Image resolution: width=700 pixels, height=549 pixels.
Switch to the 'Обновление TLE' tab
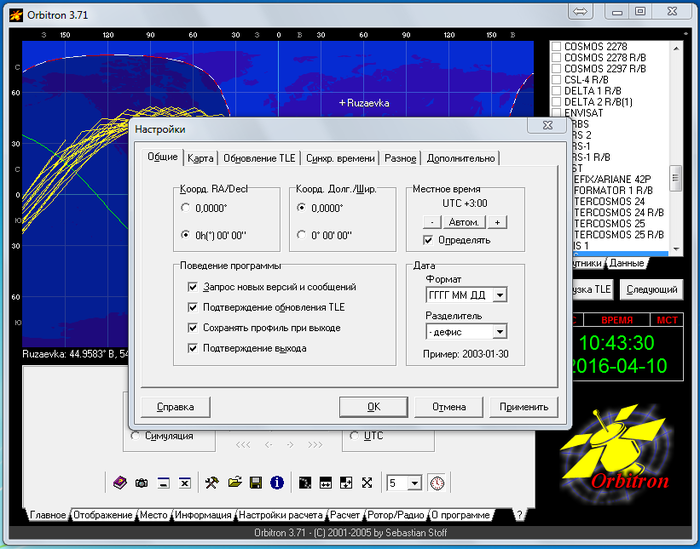259,158
